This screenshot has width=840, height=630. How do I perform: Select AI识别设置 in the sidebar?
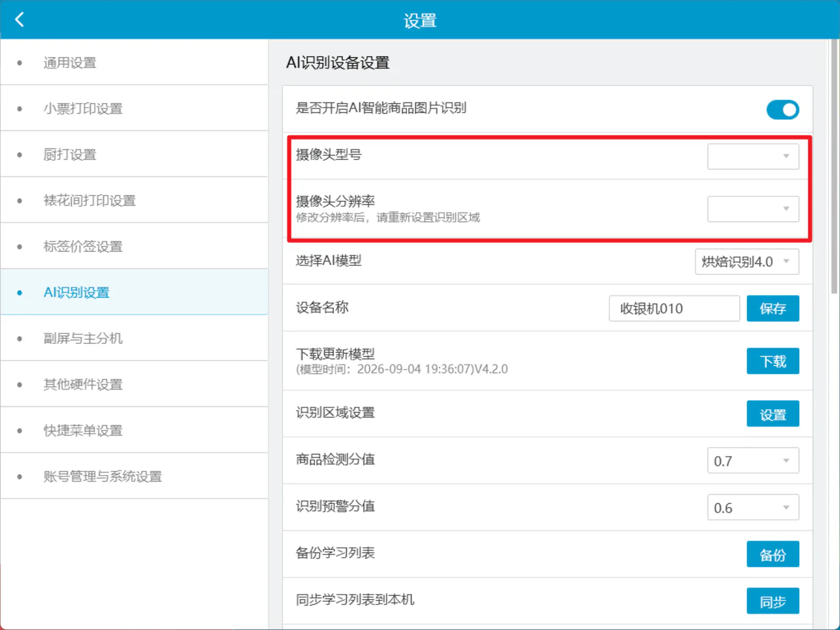click(134, 292)
